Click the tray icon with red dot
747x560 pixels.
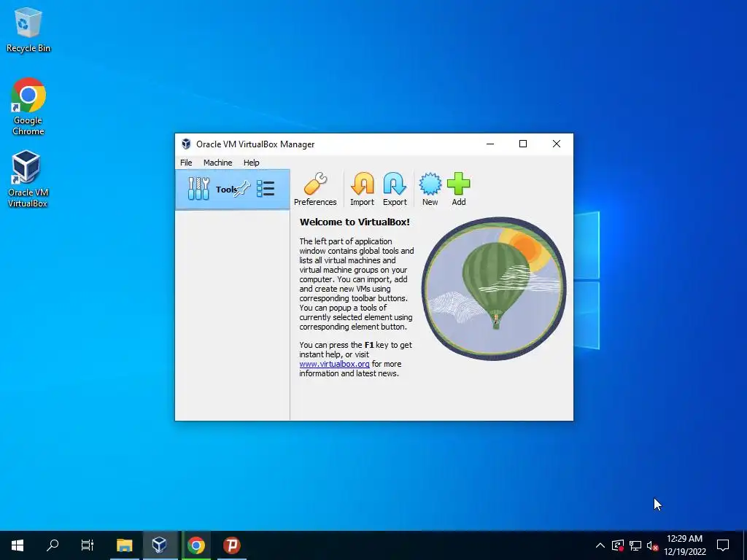(x=617, y=545)
